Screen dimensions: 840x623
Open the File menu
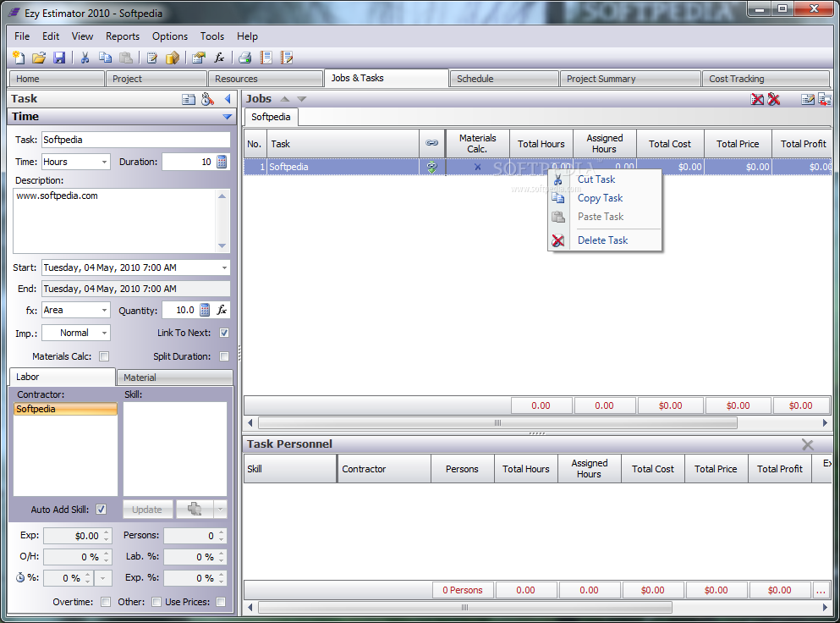tap(22, 36)
